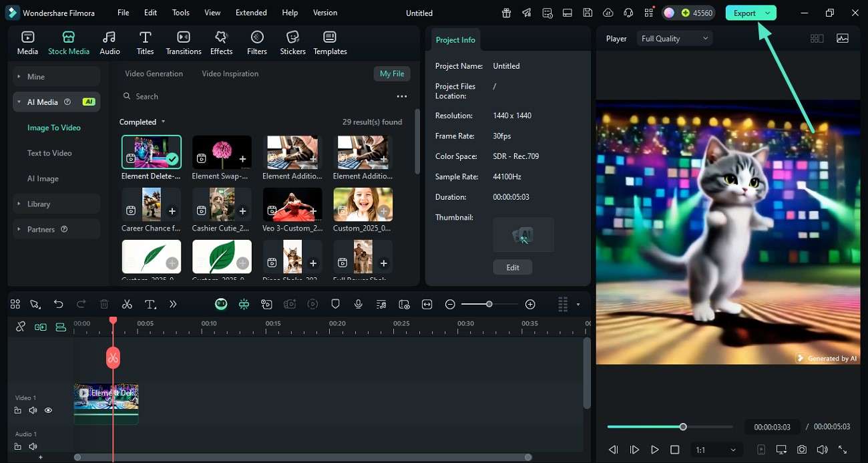Select Text to Video

click(x=49, y=153)
